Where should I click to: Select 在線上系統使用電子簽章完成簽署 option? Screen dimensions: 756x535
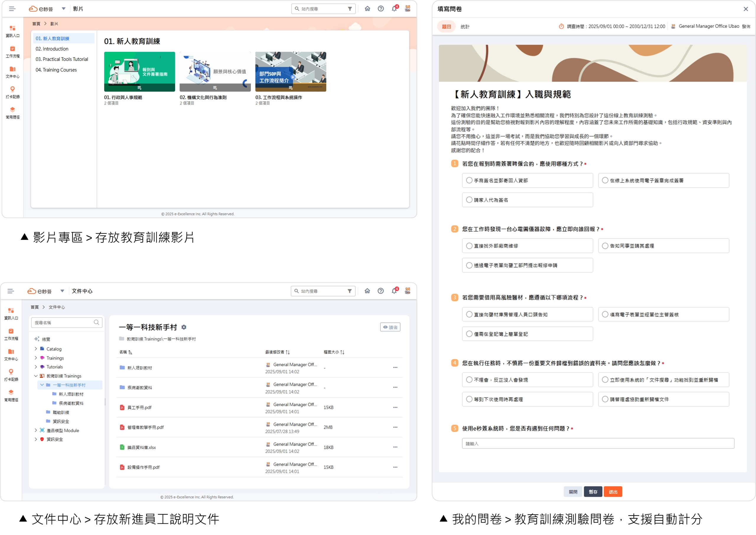605,180
